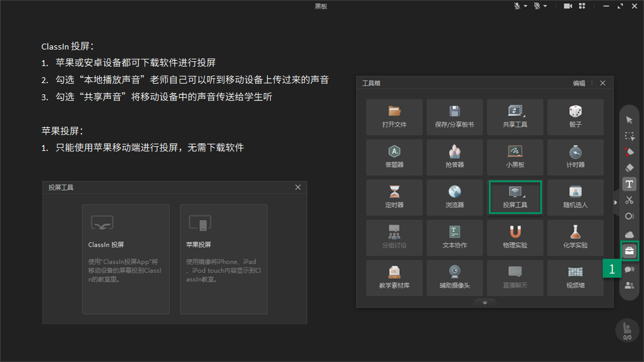Open the 共享工具 tile

pyautogui.click(x=515, y=117)
